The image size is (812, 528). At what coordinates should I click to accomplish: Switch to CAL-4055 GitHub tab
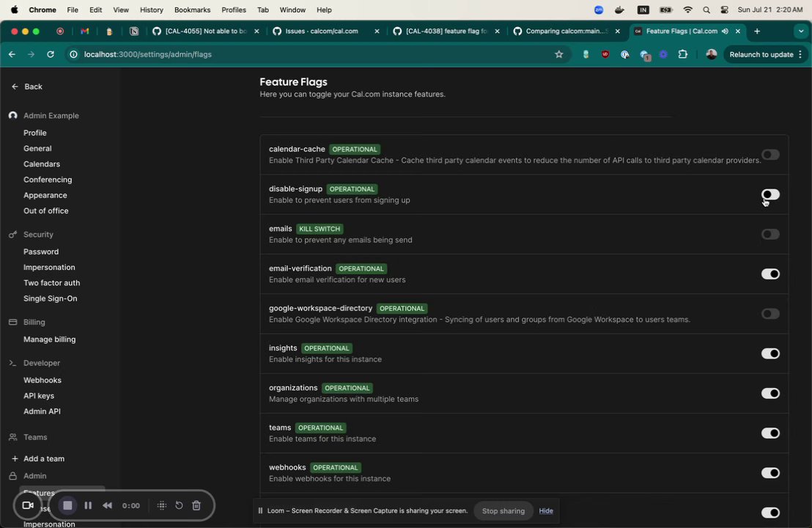pyautogui.click(x=206, y=31)
